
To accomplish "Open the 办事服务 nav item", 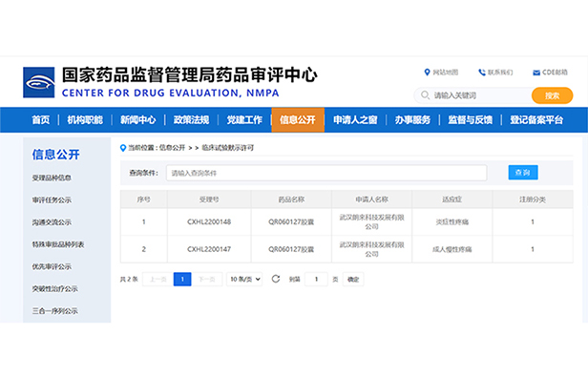I will (x=412, y=120).
